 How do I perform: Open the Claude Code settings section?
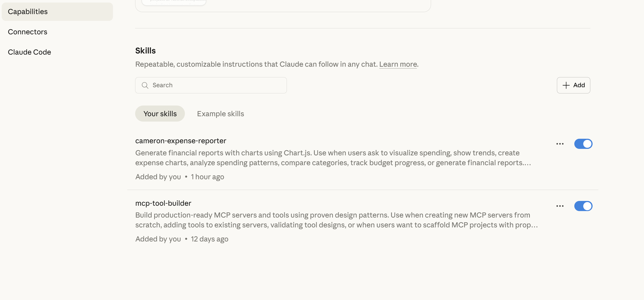pyautogui.click(x=30, y=52)
